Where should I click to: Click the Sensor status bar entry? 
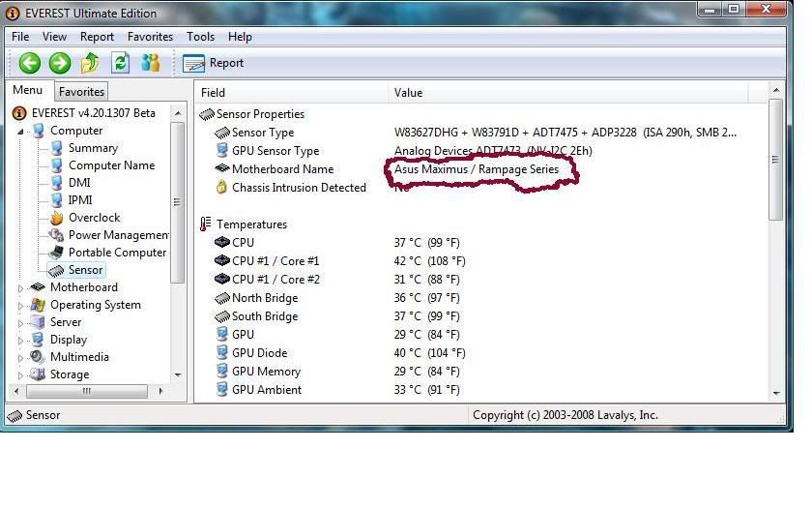[x=34, y=416]
